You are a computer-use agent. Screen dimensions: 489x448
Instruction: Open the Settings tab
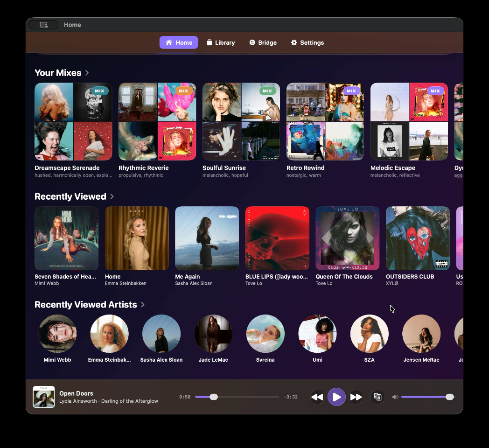(x=307, y=42)
